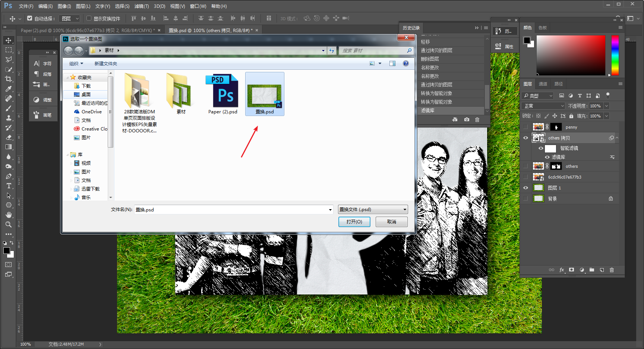Show the penny layer
Image resolution: width=644 pixels, height=349 pixels.
pyautogui.click(x=525, y=127)
